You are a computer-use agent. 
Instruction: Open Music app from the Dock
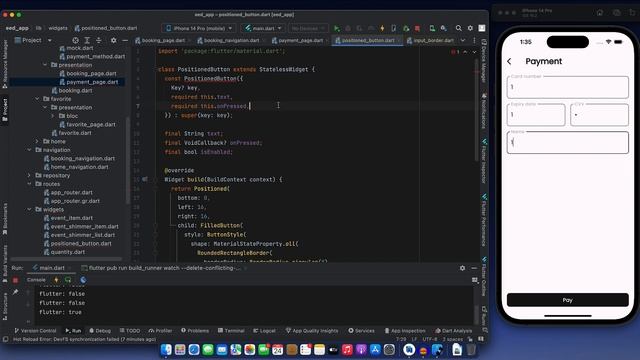[347, 350]
